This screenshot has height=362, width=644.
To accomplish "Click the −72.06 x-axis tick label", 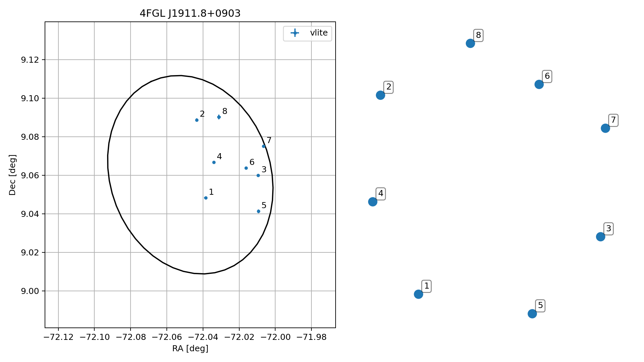I will [x=167, y=337].
